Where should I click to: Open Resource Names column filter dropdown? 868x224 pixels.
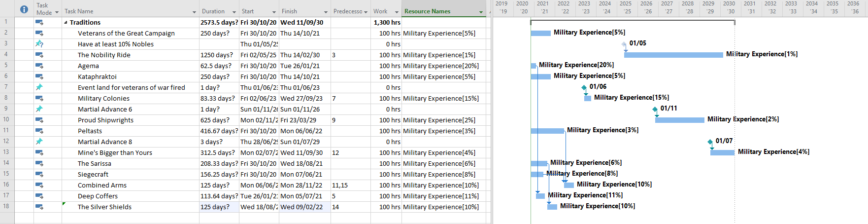tap(481, 12)
